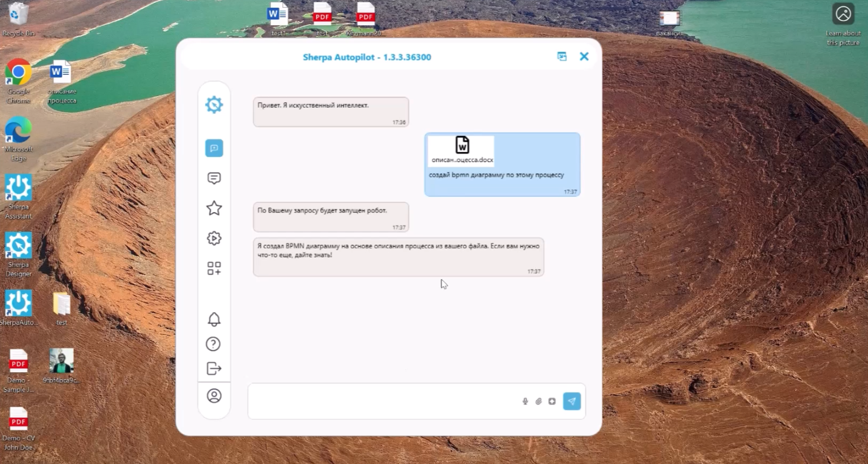Open the new chat icon in the sidebar
Viewport: 868px width, 464px height.
coord(214,148)
